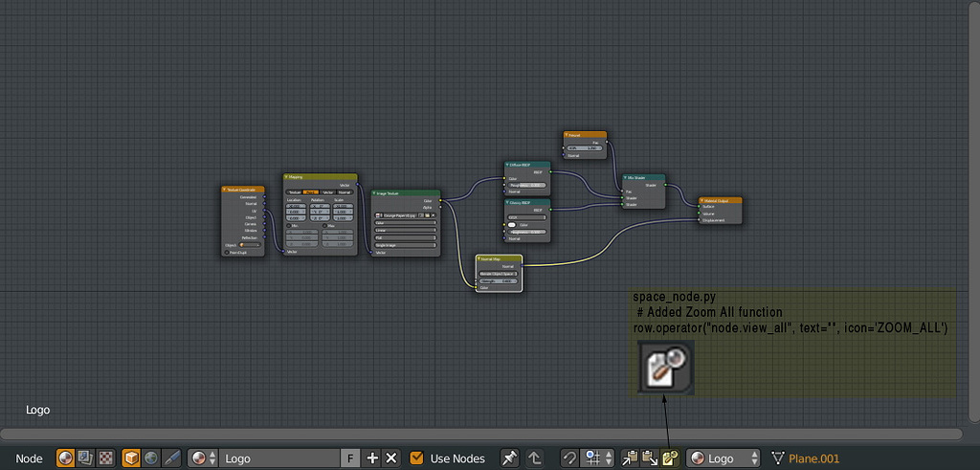The width and height of the screenshot is (980, 470).
Task: Click Fac input socket on Mix Shader node
Action: point(622,191)
